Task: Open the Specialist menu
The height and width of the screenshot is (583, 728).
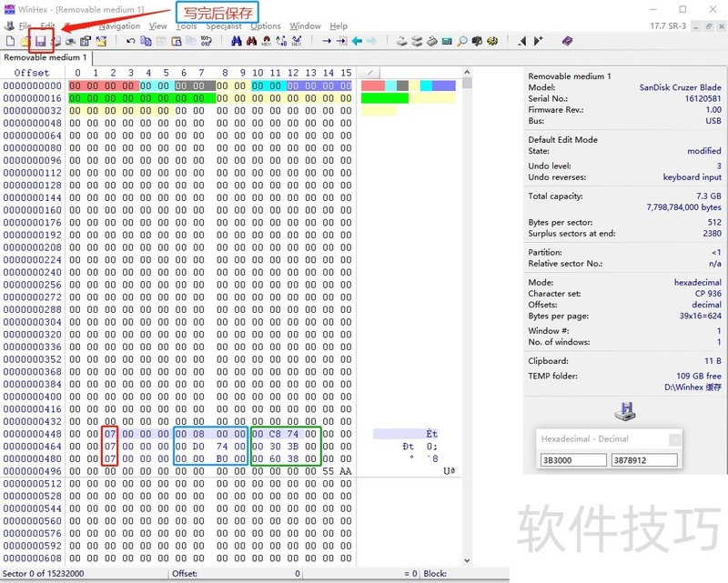Action: (x=223, y=26)
